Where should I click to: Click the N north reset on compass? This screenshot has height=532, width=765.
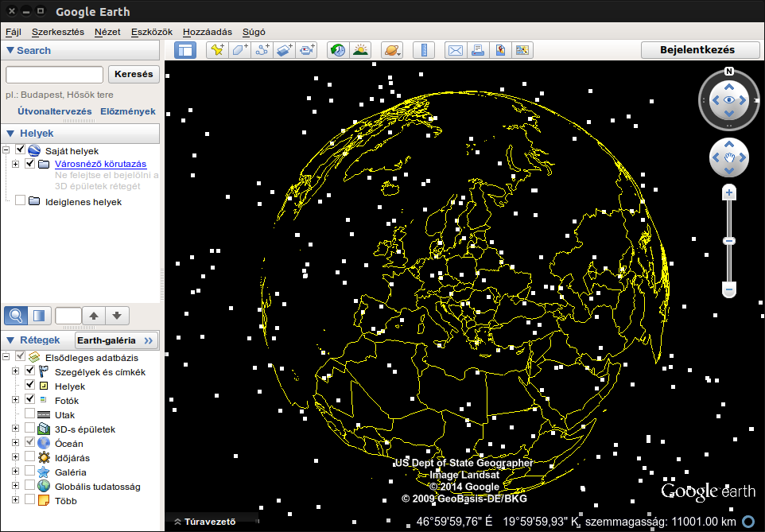(729, 72)
